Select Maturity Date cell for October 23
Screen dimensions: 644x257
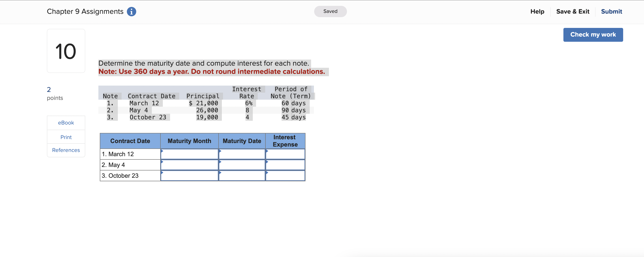click(x=242, y=176)
